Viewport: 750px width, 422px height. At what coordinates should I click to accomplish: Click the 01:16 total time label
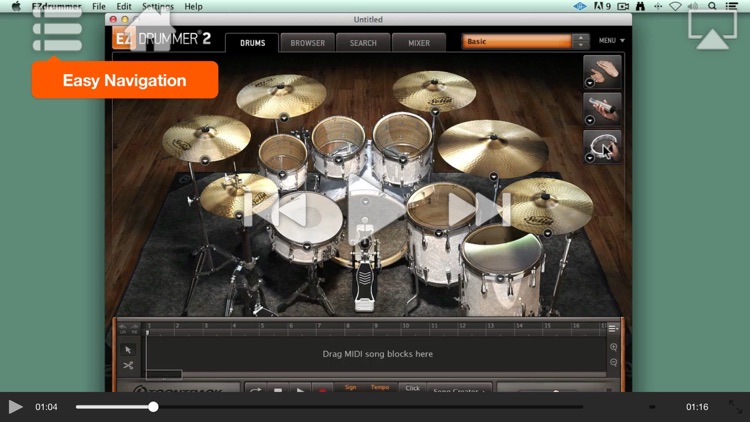click(x=697, y=407)
